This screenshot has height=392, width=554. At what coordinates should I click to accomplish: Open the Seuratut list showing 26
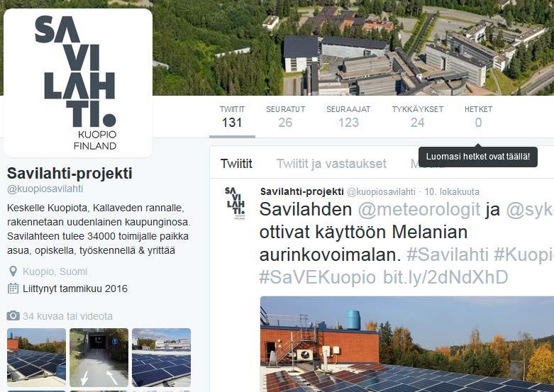coord(285,117)
